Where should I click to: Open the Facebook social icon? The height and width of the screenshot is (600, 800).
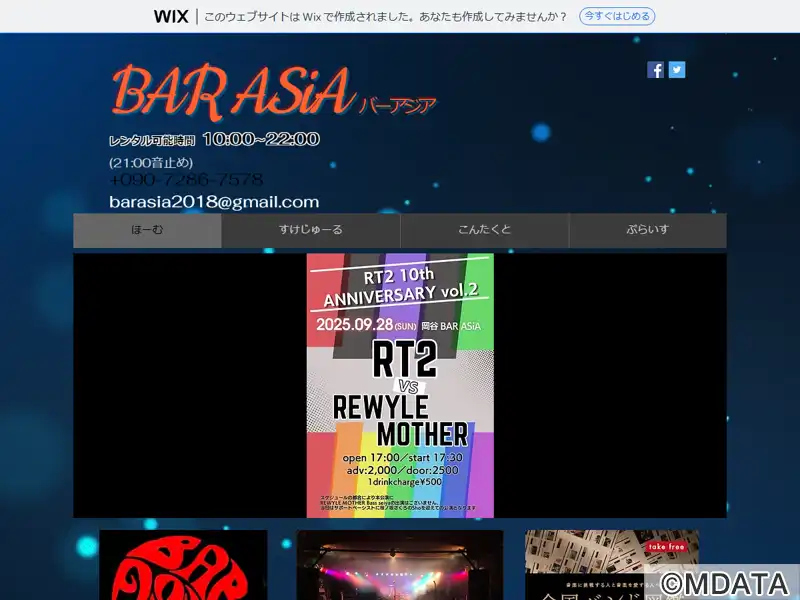[x=655, y=70]
